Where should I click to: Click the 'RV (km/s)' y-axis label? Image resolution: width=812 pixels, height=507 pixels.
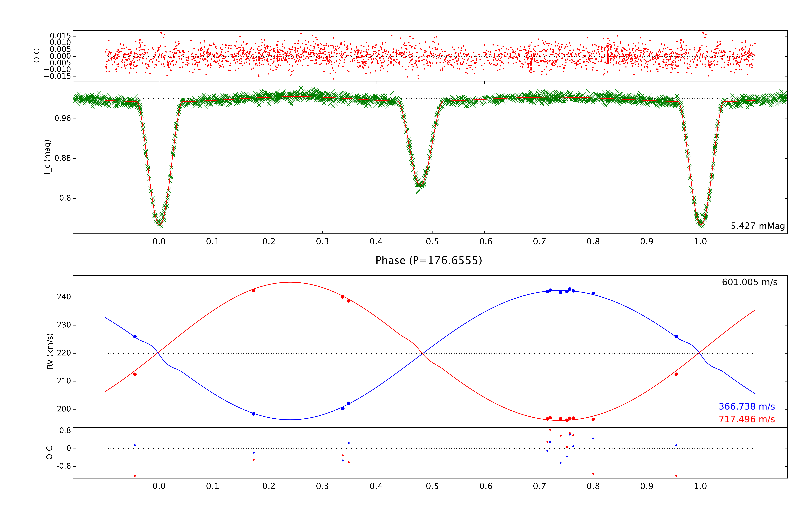[50, 351]
